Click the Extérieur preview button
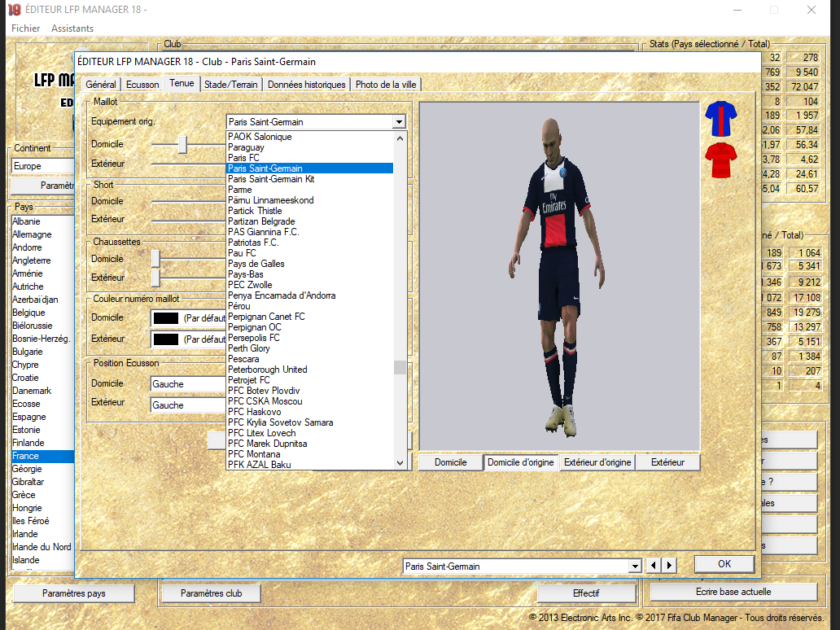The width and height of the screenshot is (840, 630). (668, 462)
